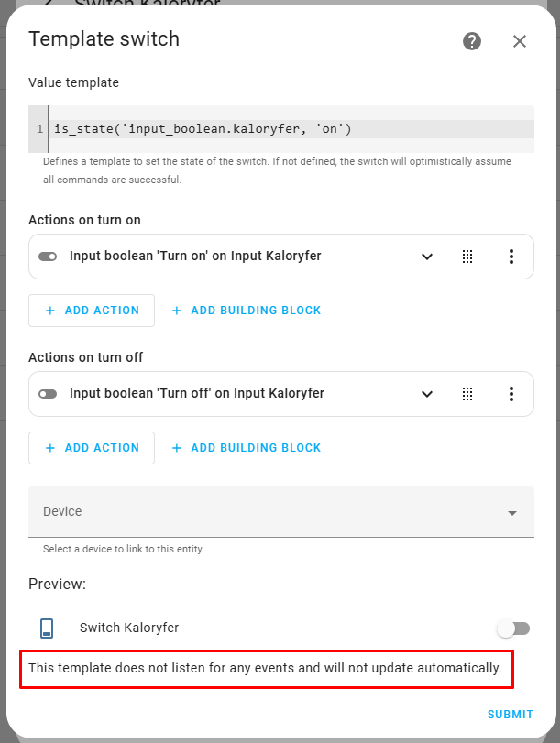Add action under Actions on turn on
The image size is (560, 743).
92,311
